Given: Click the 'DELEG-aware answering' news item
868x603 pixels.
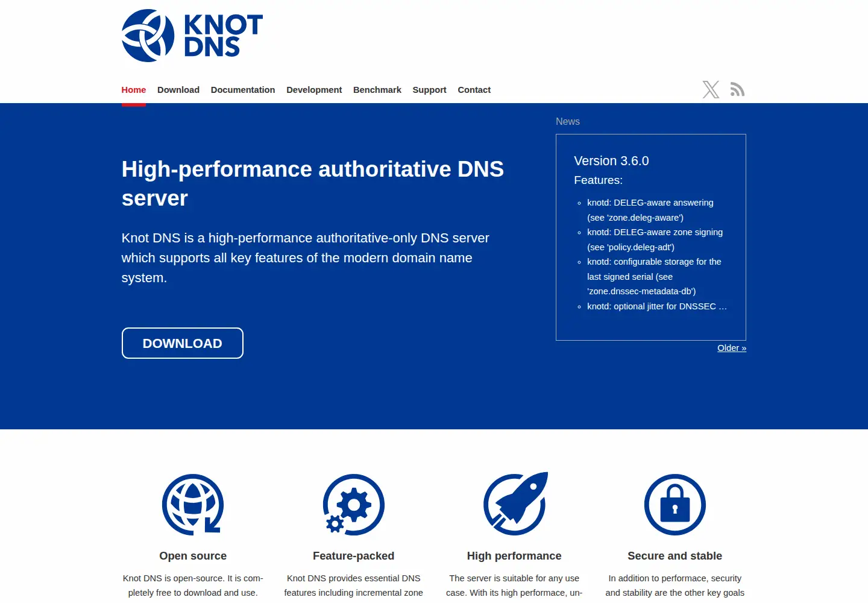Looking at the screenshot, I should pyautogui.click(x=650, y=210).
